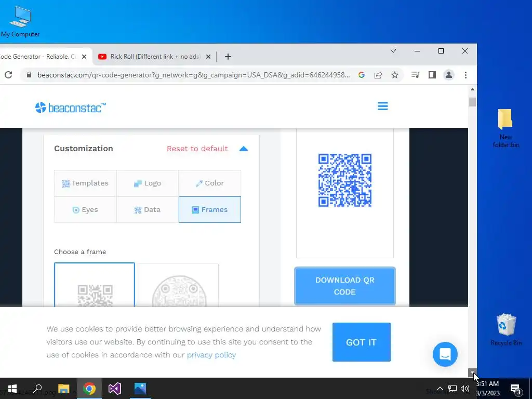532x399 pixels.
Task: Click the taskbar clock showing 3/3/2023
Action: click(x=488, y=389)
